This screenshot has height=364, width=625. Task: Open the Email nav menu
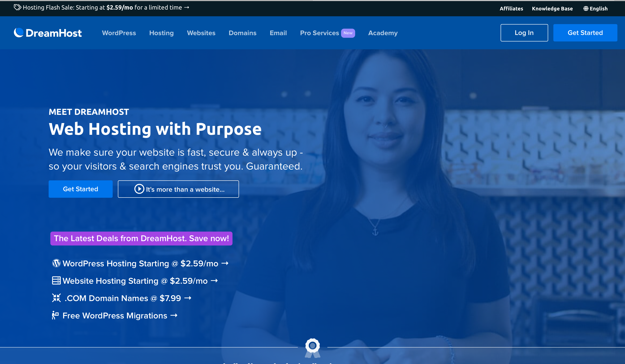278,33
